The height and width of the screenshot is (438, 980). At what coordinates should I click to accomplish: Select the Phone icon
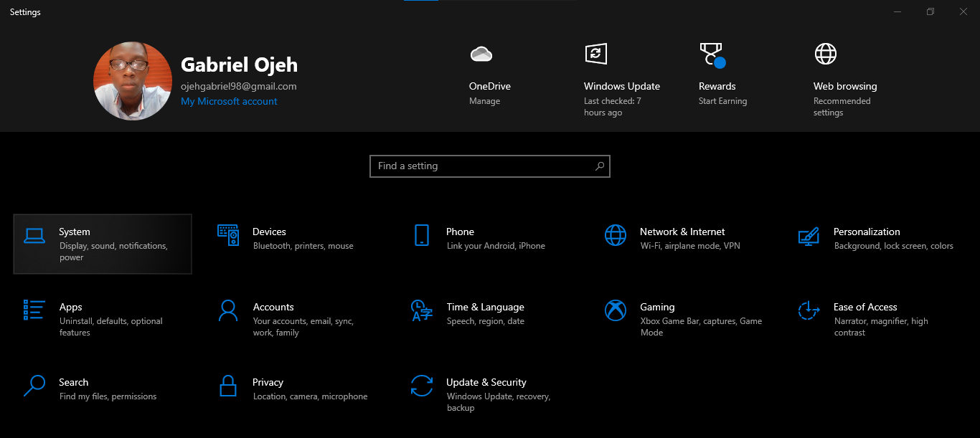click(422, 235)
